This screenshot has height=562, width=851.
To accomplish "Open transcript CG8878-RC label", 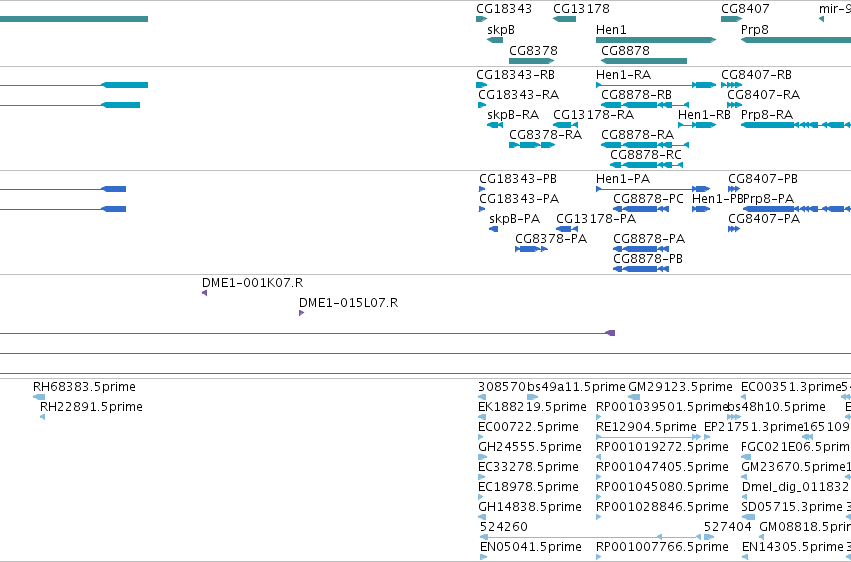I will click(645, 155).
